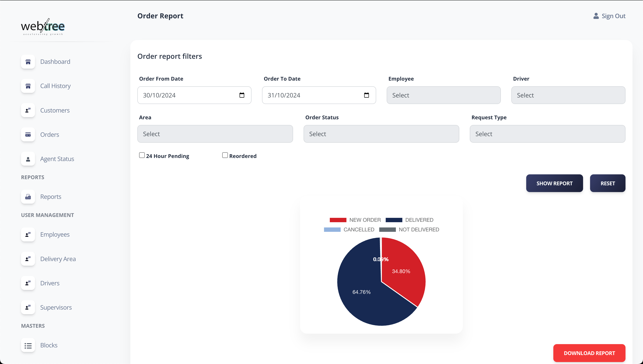The width and height of the screenshot is (643, 364).
Task: Expand the Order Status dropdown
Action: coord(381,134)
